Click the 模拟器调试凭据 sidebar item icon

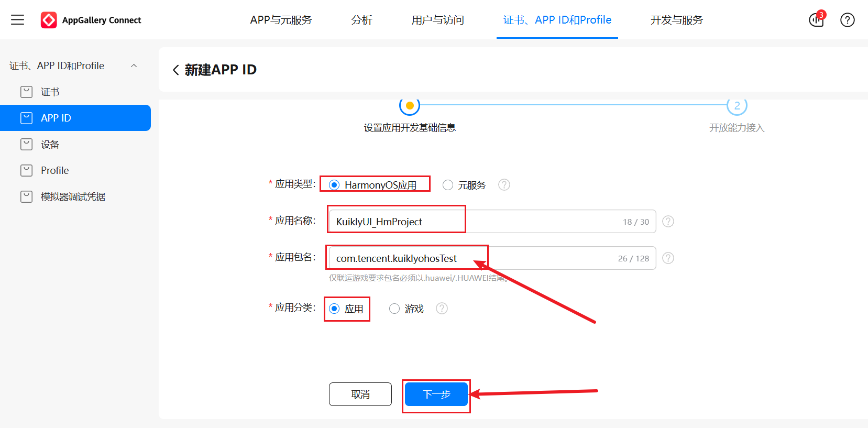click(x=26, y=196)
